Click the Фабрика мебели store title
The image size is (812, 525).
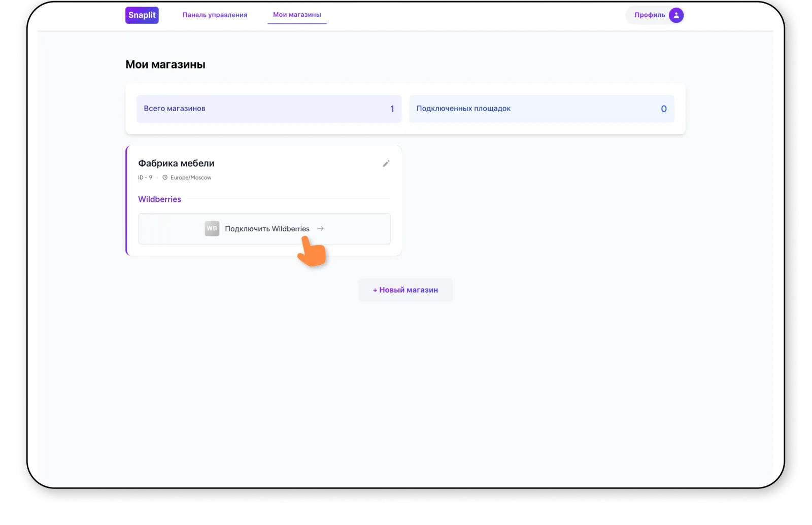coord(177,163)
